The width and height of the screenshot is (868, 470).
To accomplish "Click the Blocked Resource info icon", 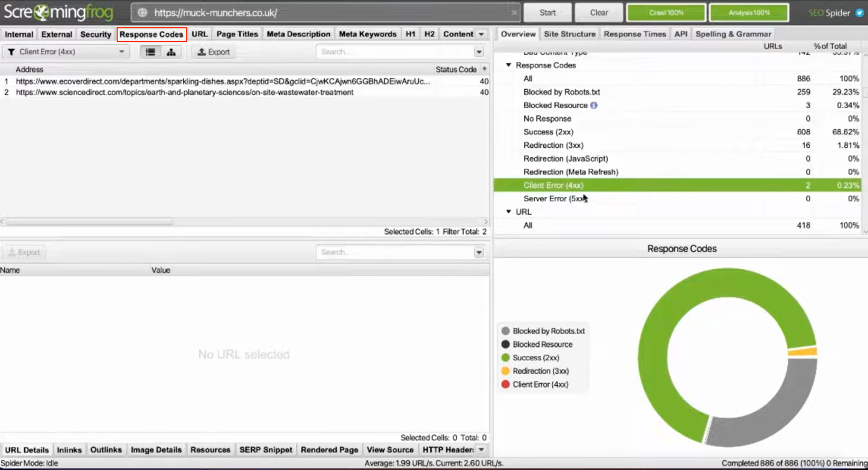I will (594, 105).
